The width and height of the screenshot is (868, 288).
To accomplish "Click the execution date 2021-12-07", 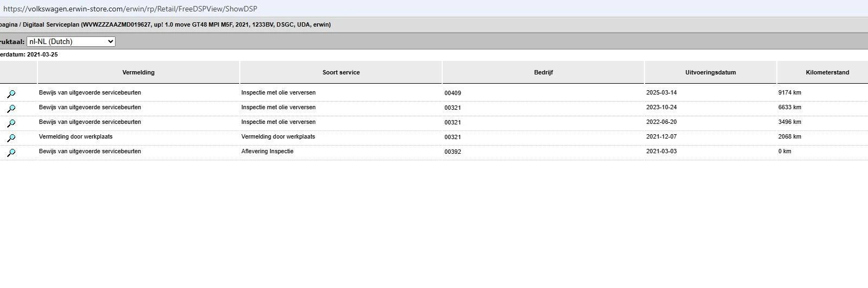I will point(661,137).
